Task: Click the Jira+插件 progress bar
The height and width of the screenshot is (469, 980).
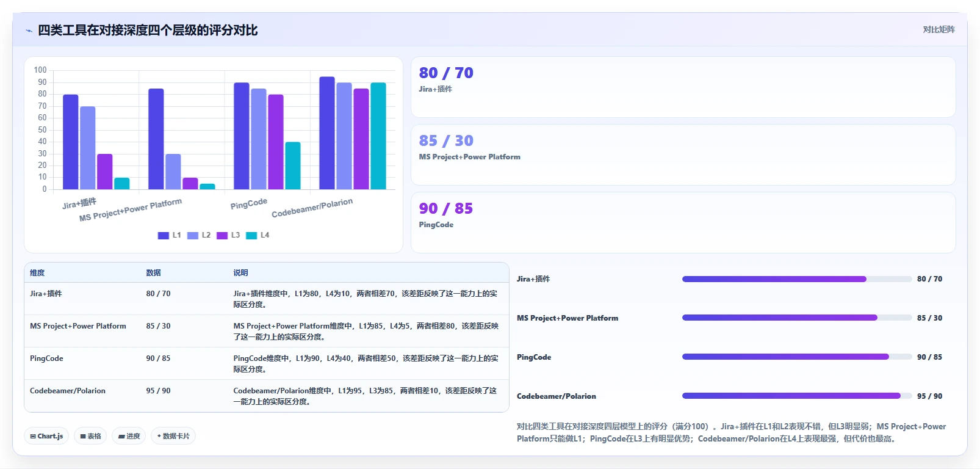Action: (x=797, y=279)
